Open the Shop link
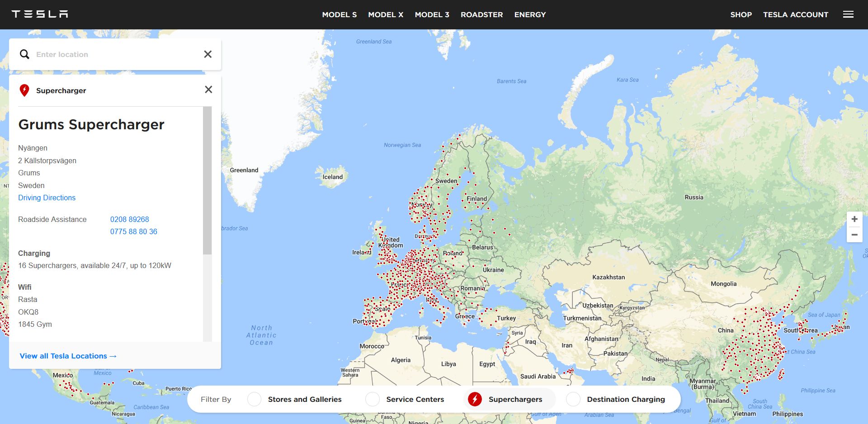868x424 pixels. tap(741, 14)
